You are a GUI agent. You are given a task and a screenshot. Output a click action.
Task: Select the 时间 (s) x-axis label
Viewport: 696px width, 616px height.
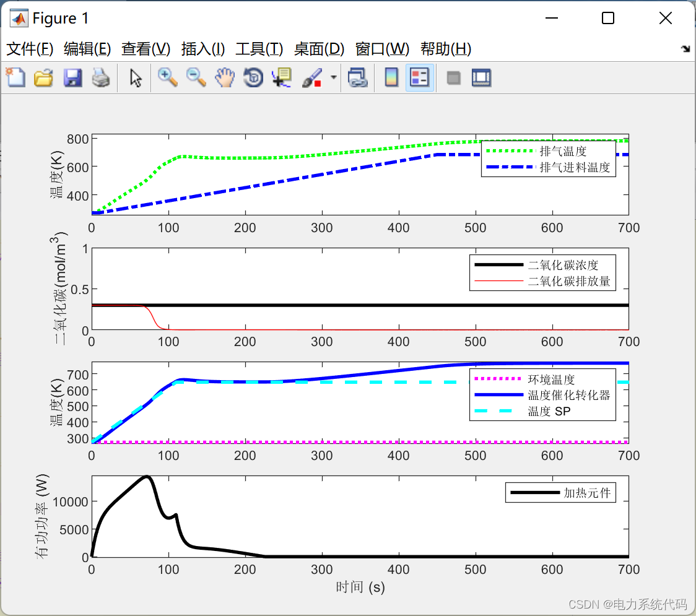(360, 587)
